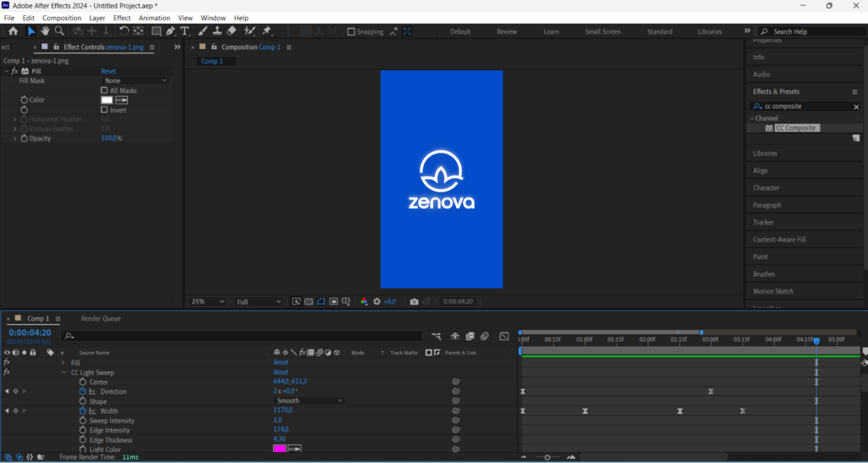This screenshot has width=868, height=463.
Task: Switch to the Render Queue tab
Action: pos(101,319)
